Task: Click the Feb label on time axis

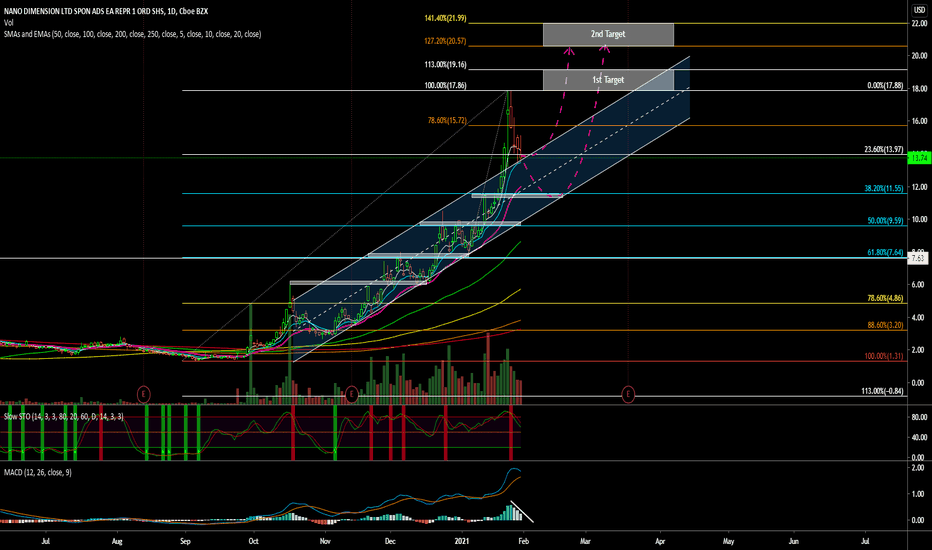Action: (523, 542)
